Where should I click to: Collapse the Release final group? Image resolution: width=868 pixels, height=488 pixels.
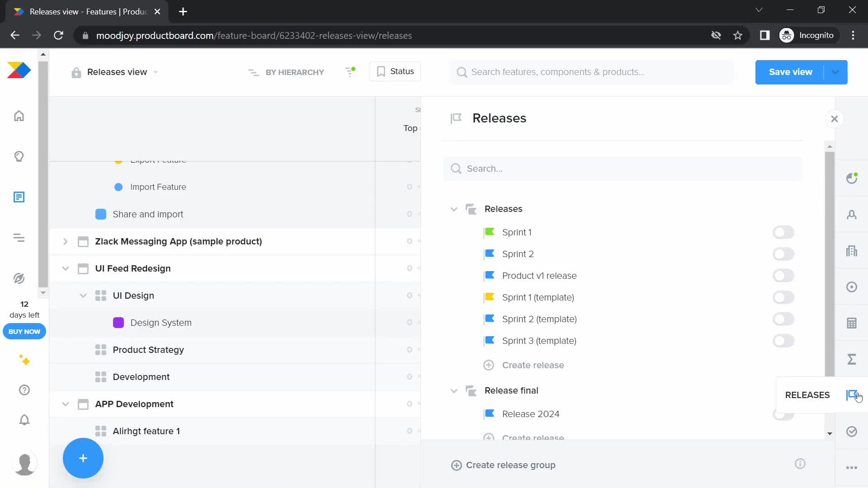point(454,391)
